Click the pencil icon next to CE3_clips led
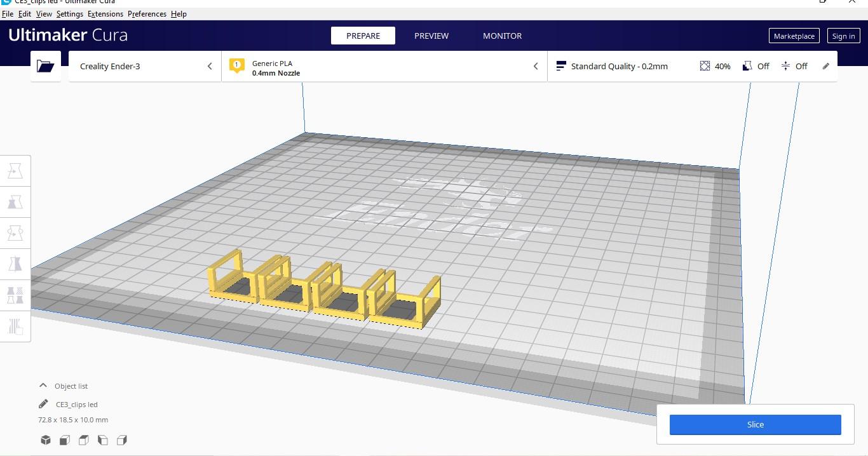 [43, 404]
